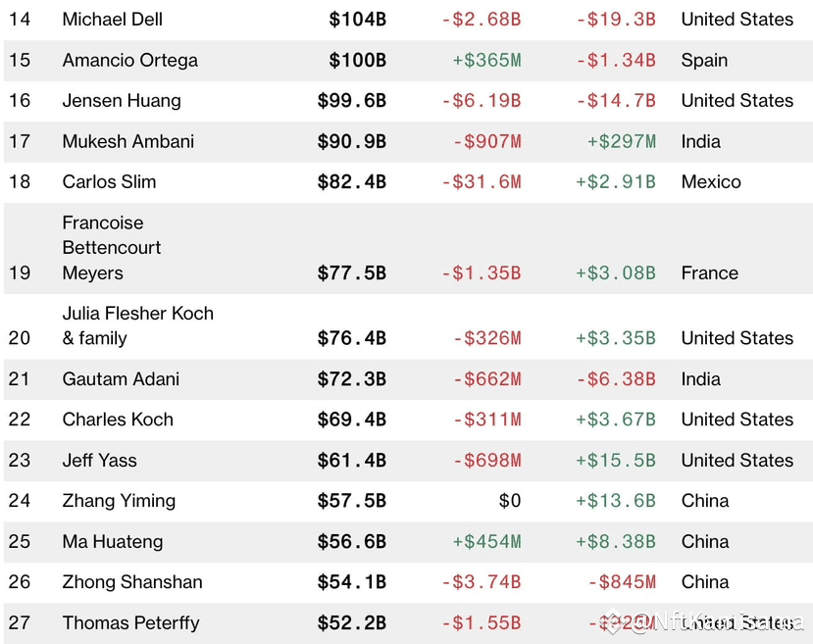Click the Spain country cell
The width and height of the screenshot is (813, 644).
[x=704, y=60]
